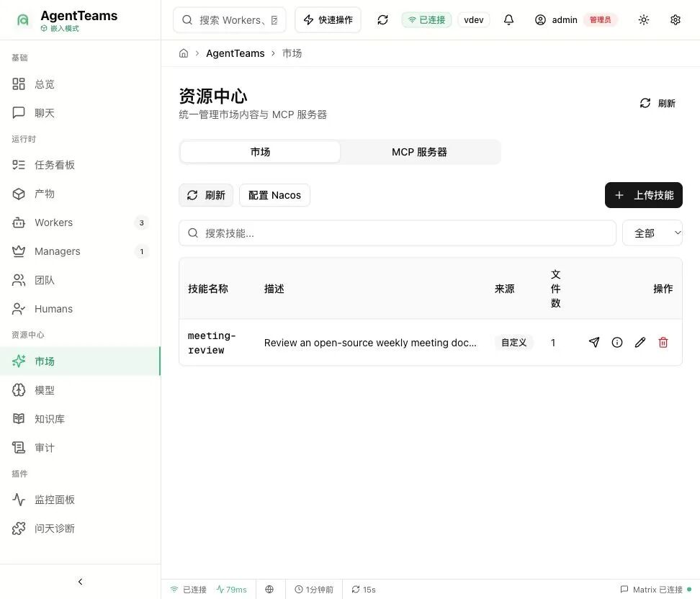This screenshot has width=700, height=599.
Task: Click the 模型 brain icon
Action: (x=19, y=390)
